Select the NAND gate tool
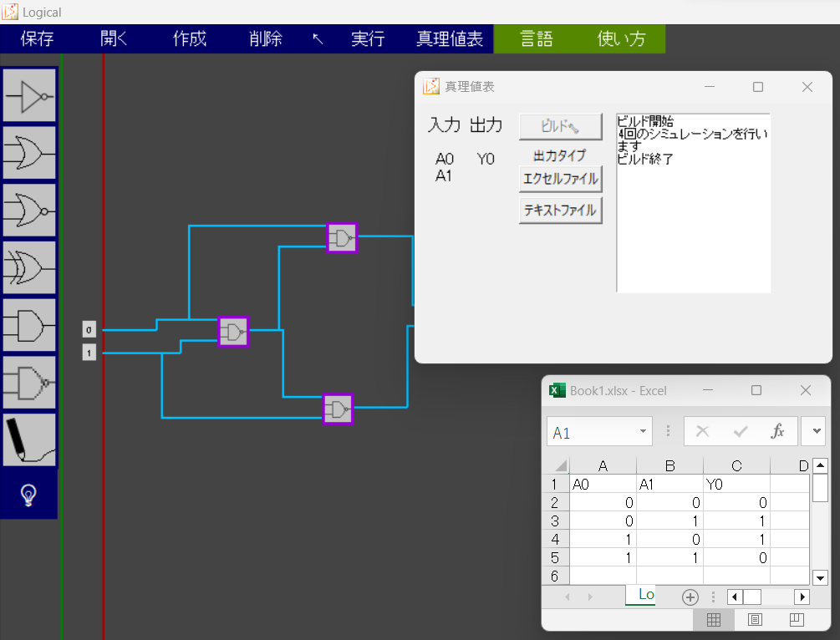Screen dimensions: 840x640 tap(28, 382)
